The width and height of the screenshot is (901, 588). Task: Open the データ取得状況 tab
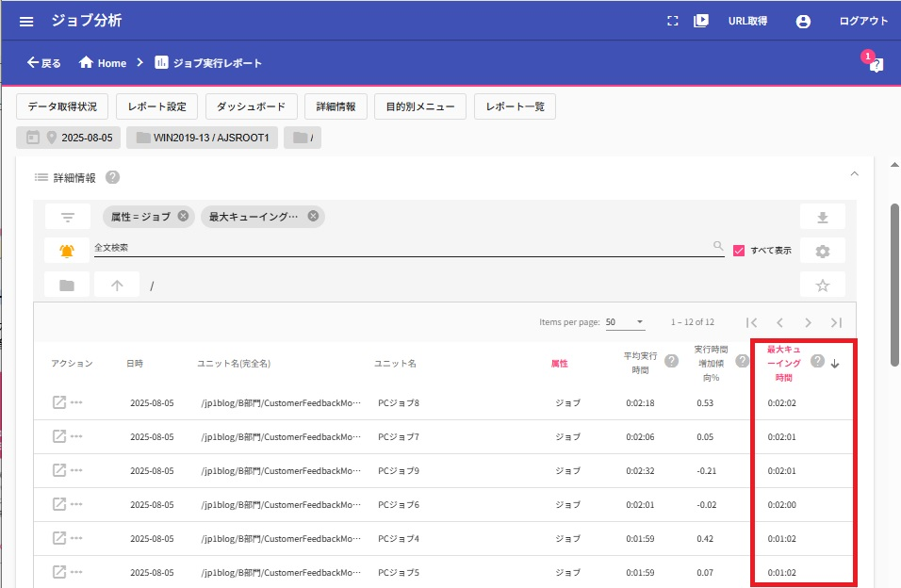pyautogui.click(x=62, y=106)
